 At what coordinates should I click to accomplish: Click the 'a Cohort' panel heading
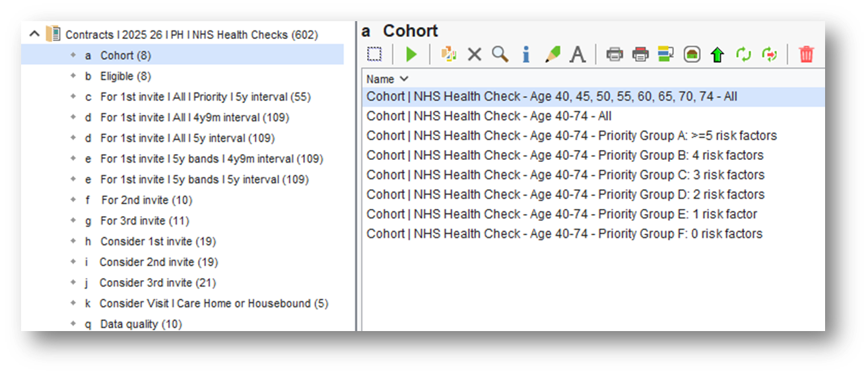(x=400, y=31)
